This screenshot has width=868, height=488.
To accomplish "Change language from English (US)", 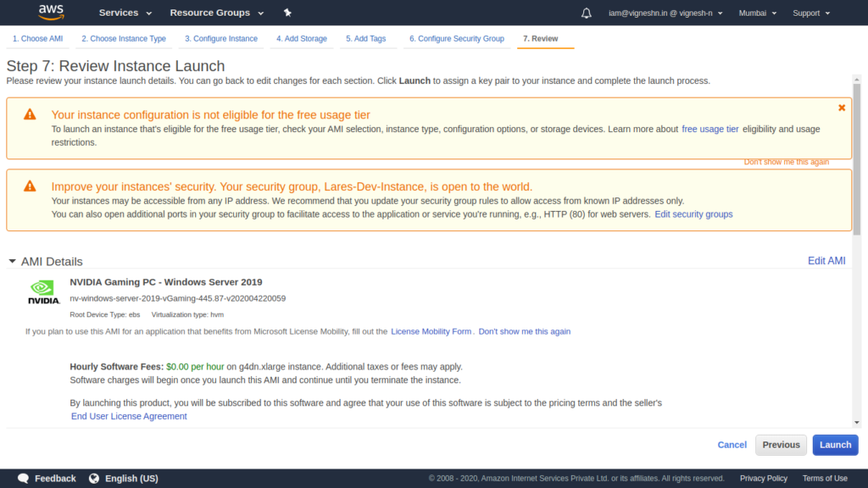I will tap(131, 479).
